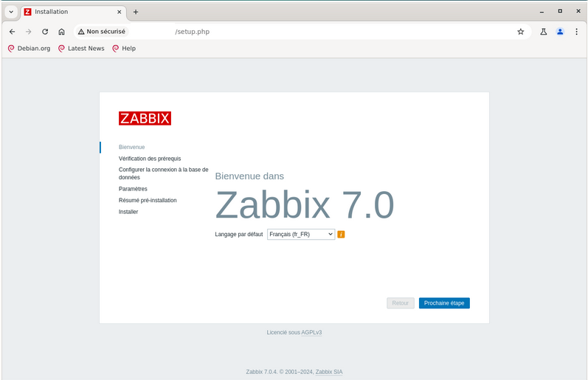Go to the browser home page
The image size is (588, 380).
pyautogui.click(x=61, y=32)
